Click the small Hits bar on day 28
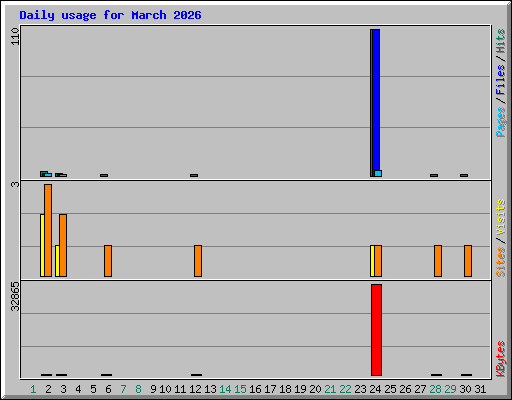 coord(434,175)
